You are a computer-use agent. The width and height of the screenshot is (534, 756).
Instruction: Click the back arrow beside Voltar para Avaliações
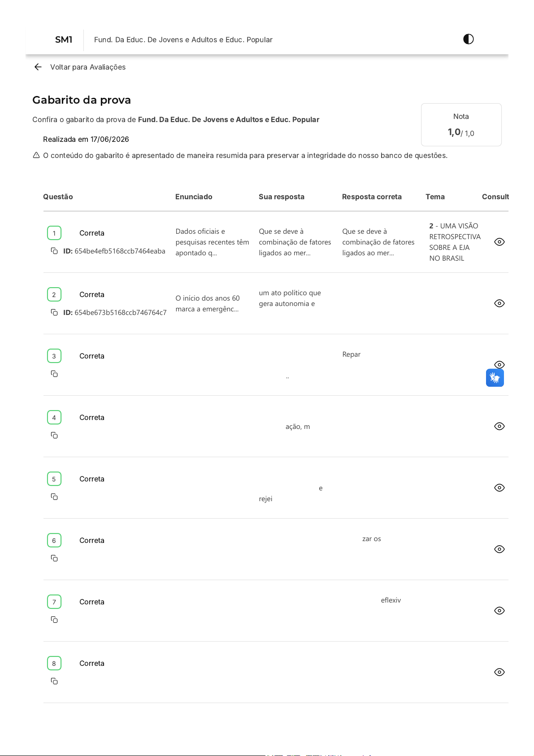click(38, 67)
